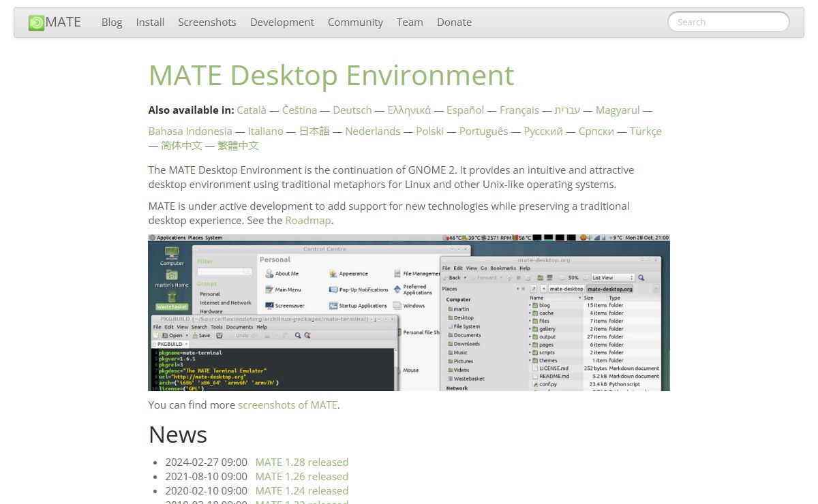The image size is (818, 504).
Task: Open the MATE 1.26 released news
Action: 302,476
